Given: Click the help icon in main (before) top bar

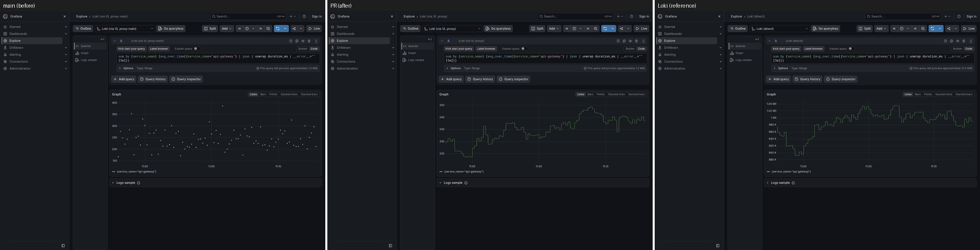Looking at the screenshot, I should (304, 16).
